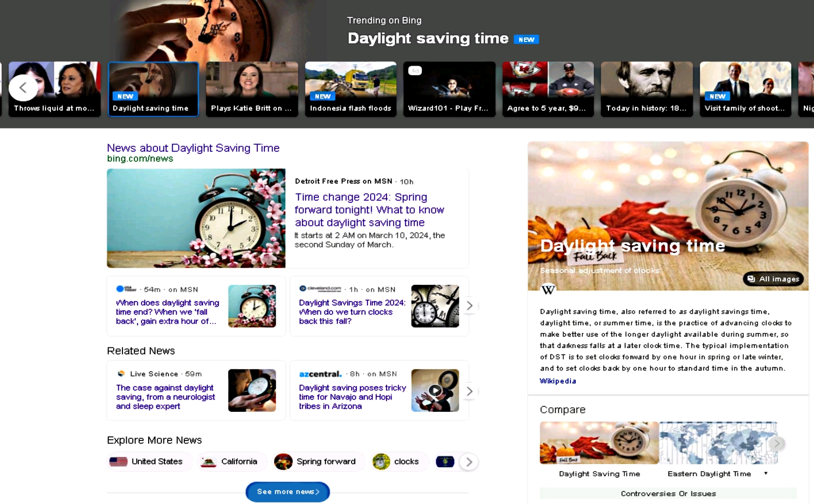814x504 pixels.
Task: Click the Live Science source icon
Action: pyautogui.click(x=121, y=374)
